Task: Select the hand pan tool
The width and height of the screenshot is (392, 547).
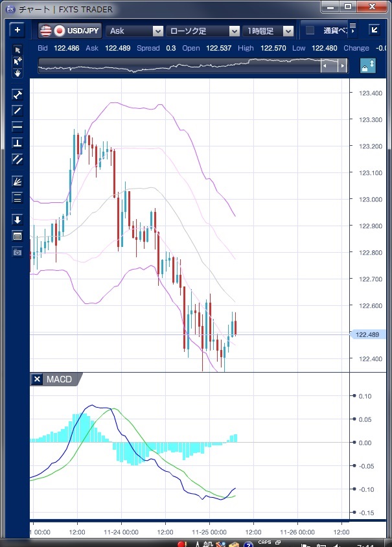Action: pyautogui.click(x=17, y=73)
